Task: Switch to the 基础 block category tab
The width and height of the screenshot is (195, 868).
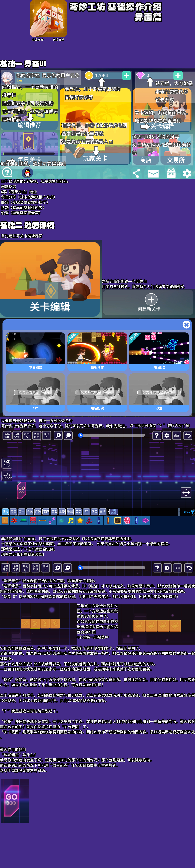Action: (5, 512)
